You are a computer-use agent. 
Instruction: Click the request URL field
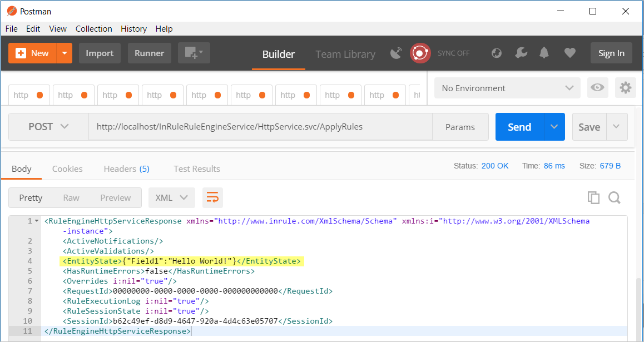250,126
